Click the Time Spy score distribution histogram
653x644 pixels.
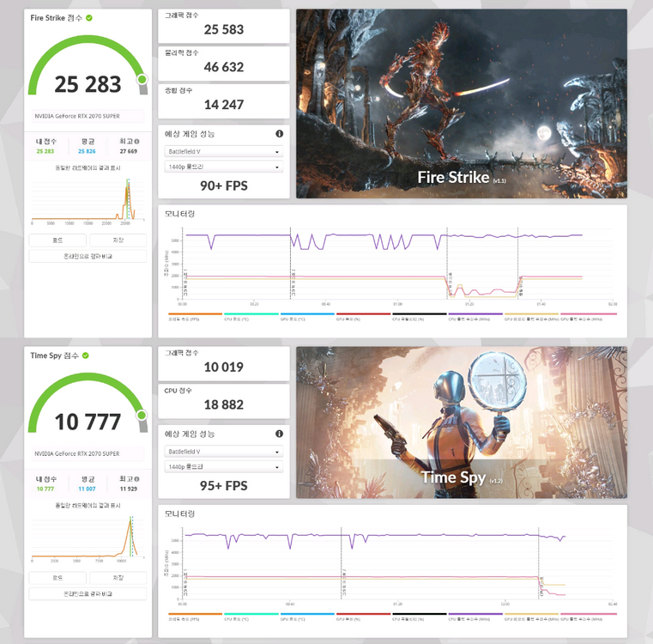[88, 539]
